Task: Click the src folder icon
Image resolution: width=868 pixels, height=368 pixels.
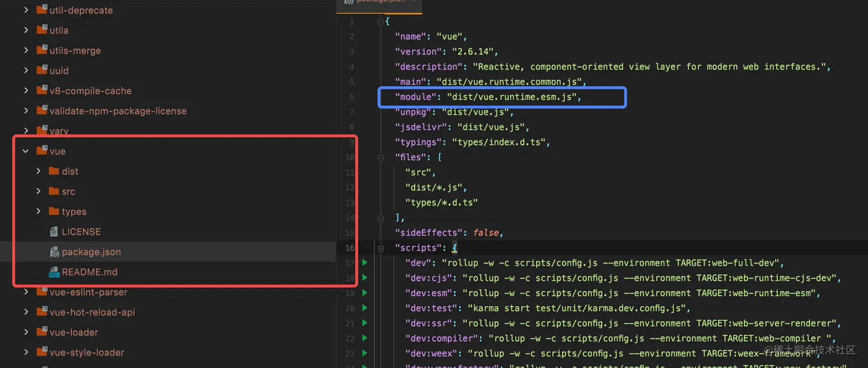Action: 54,191
